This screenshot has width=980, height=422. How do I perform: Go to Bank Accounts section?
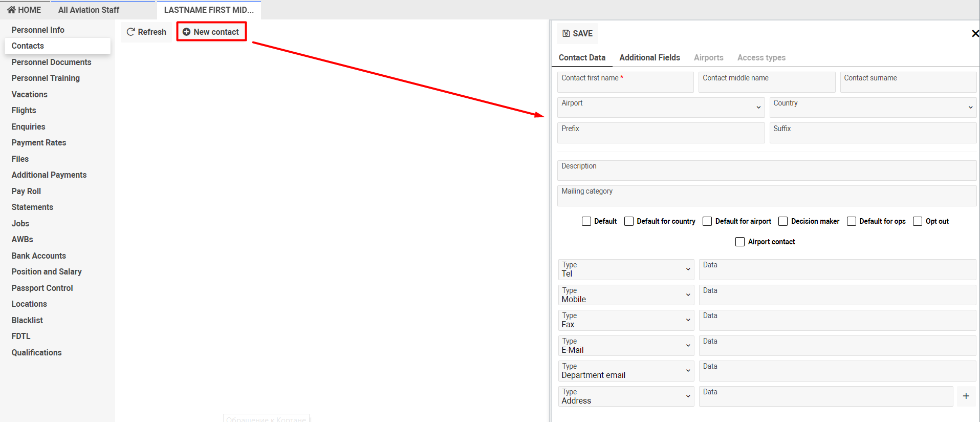pos(39,256)
